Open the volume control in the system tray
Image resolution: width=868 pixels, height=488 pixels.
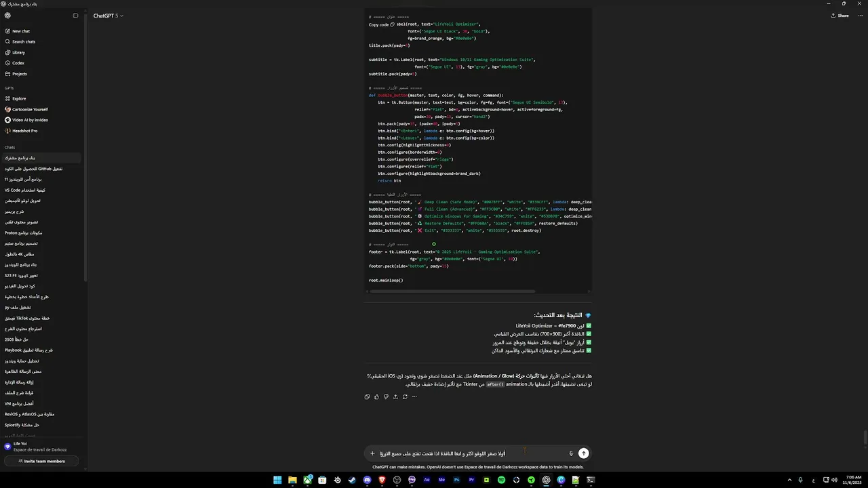(834, 480)
